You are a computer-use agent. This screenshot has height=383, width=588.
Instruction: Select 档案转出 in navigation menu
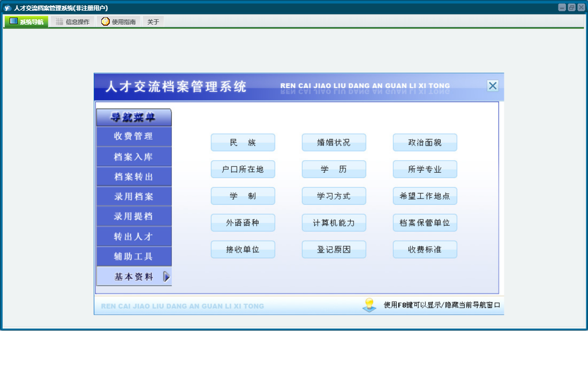(x=134, y=177)
